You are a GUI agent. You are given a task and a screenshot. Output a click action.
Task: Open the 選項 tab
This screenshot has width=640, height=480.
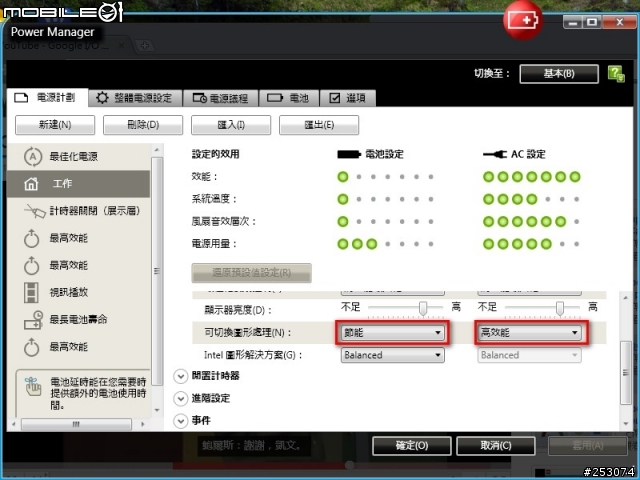point(348,98)
